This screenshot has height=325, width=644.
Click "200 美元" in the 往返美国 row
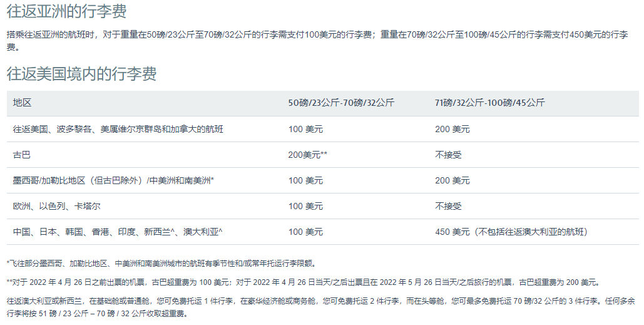[452, 129]
